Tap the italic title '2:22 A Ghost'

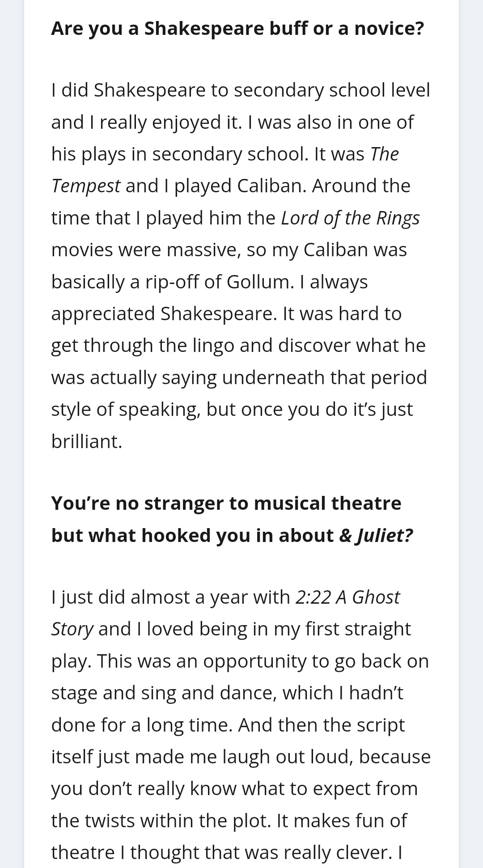[x=347, y=597]
